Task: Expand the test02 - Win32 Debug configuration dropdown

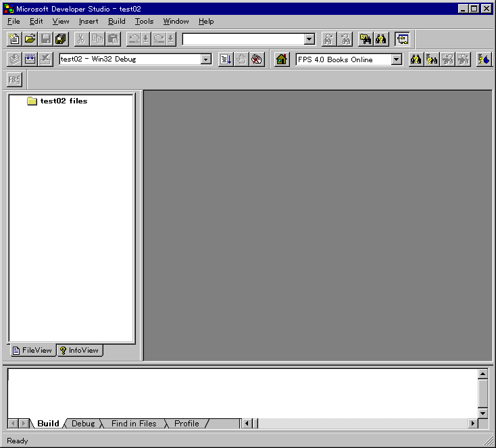Action: point(206,59)
